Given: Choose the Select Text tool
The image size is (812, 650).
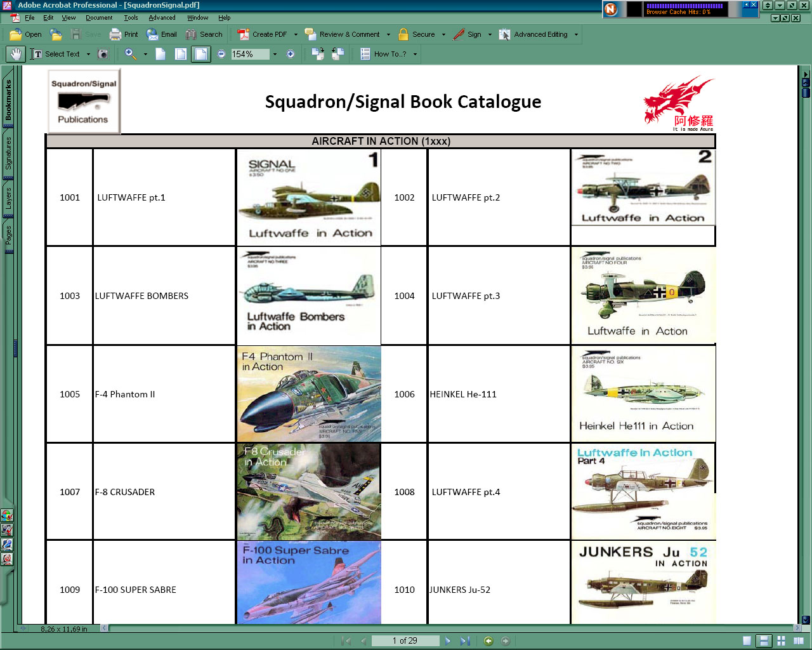Looking at the screenshot, I should (56, 54).
